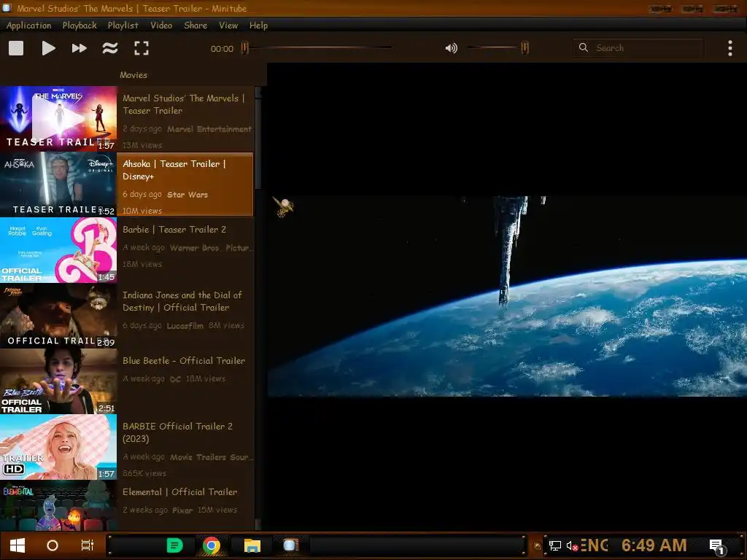Screen dimensions: 747x560
Task: Open Task View on taskbar
Action: click(x=88, y=545)
